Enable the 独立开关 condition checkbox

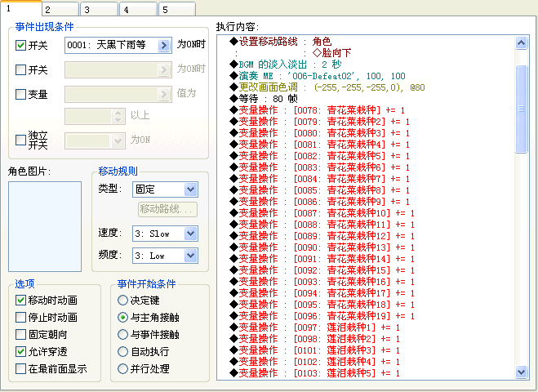point(20,140)
